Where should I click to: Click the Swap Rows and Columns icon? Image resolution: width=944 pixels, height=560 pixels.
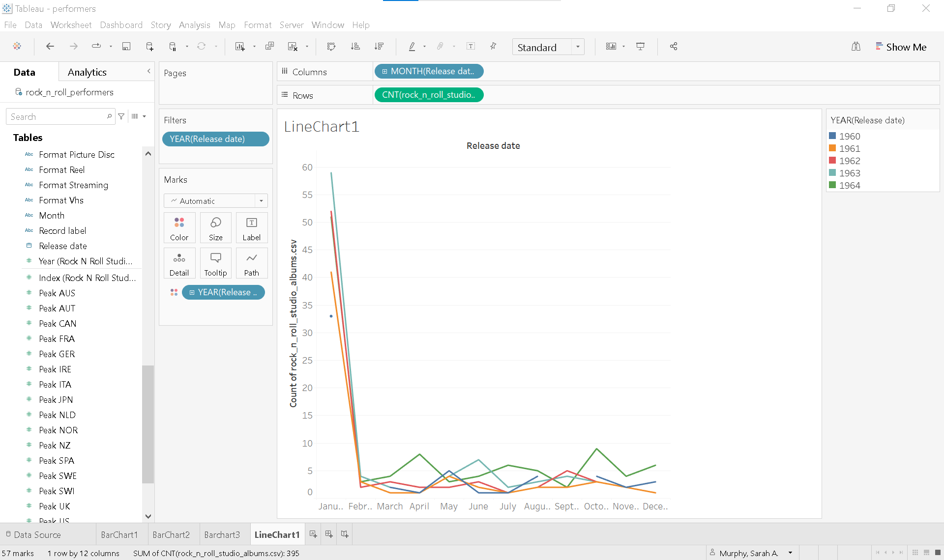(x=331, y=47)
